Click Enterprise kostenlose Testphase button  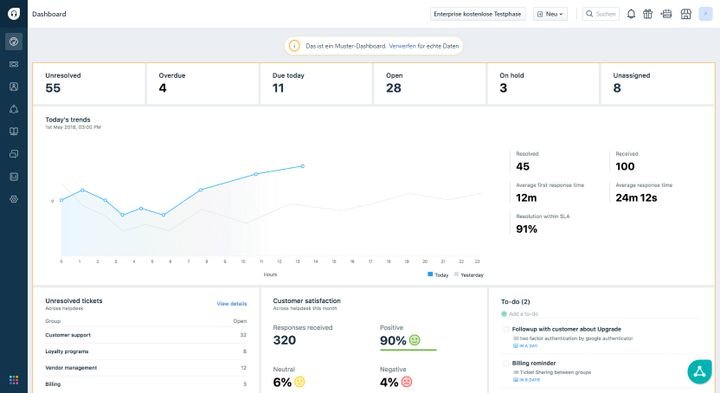[477, 14]
